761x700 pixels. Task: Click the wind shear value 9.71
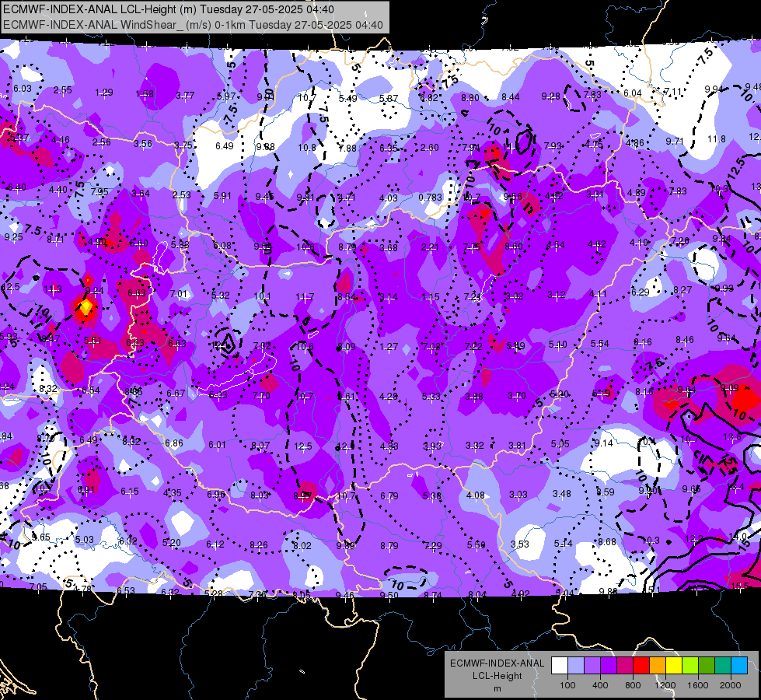click(x=675, y=141)
